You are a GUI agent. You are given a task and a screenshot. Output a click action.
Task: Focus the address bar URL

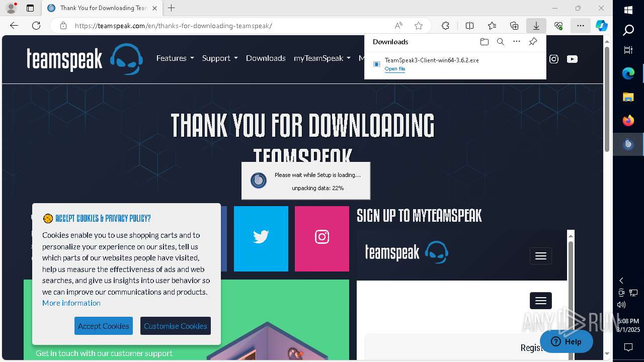pos(174,26)
